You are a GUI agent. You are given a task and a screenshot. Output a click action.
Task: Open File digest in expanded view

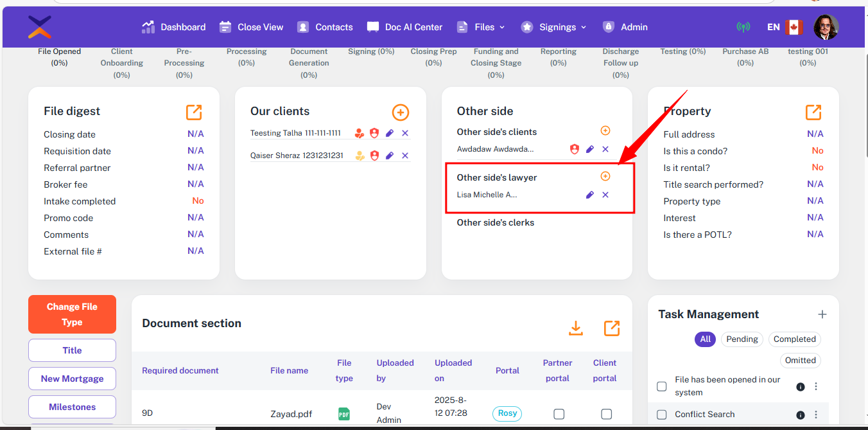point(194,112)
